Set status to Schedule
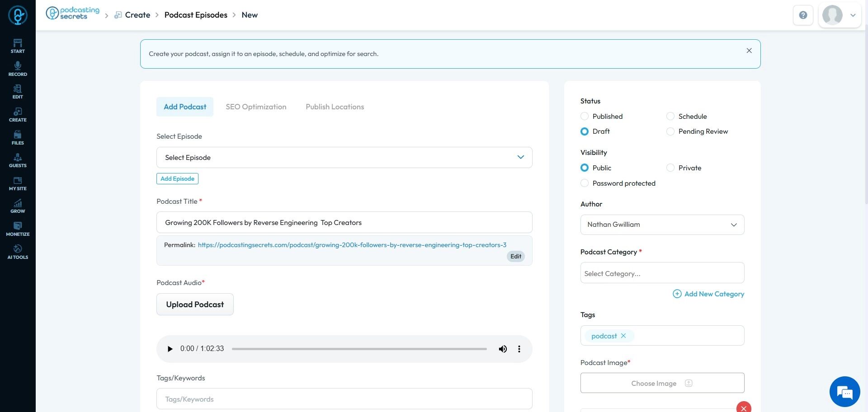Screen dimensions: 868x412 tap(670, 116)
